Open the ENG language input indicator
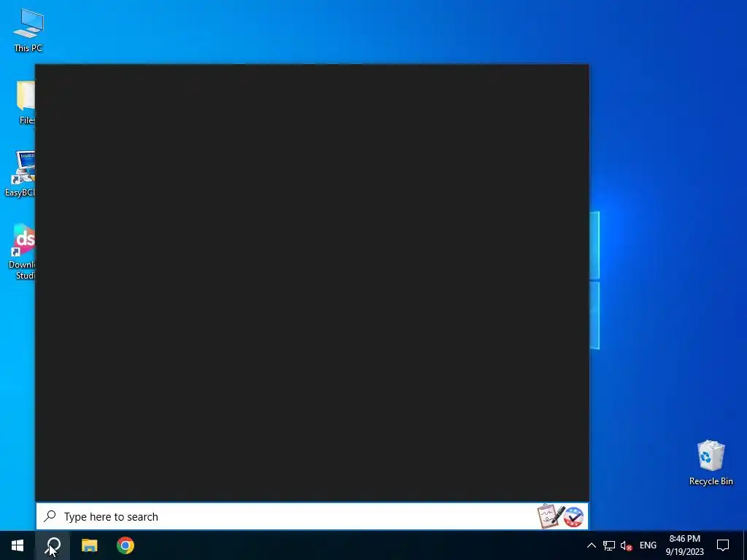This screenshot has width=747, height=560. [648, 545]
